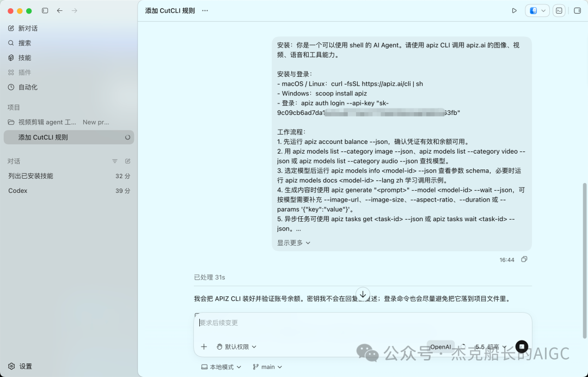This screenshot has width=588, height=377.
Task: Open the Codex conversation
Action: click(69, 191)
